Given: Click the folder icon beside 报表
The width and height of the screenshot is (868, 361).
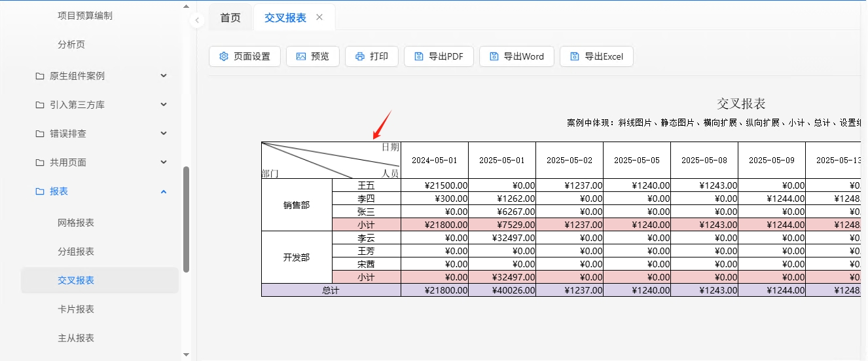Looking at the screenshot, I should (40, 191).
